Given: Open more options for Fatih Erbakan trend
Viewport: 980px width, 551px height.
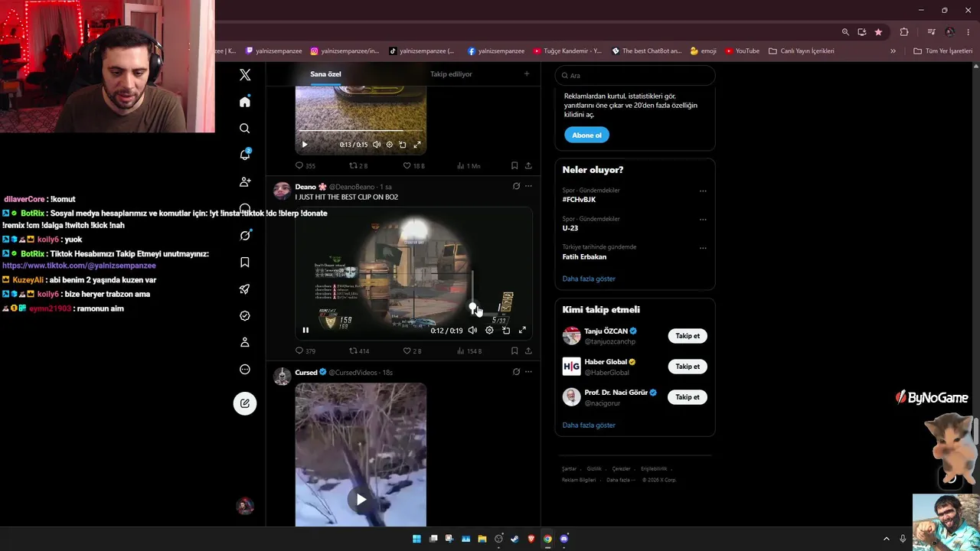Looking at the screenshot, I should coord(703,248).
